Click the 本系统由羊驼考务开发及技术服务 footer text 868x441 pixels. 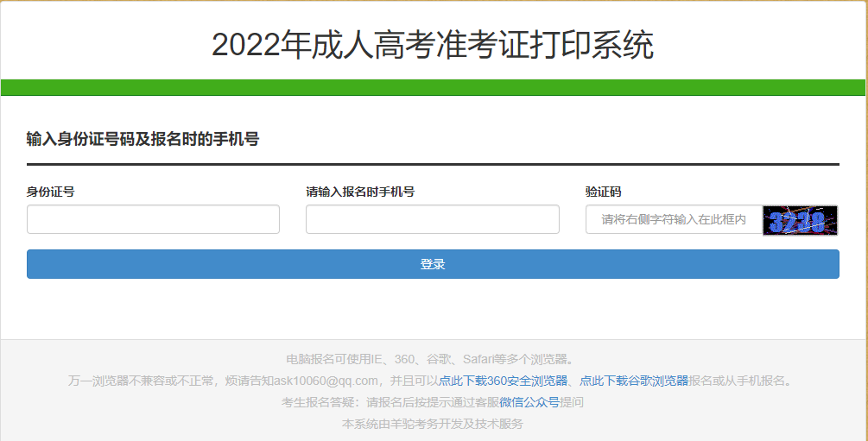433,424
